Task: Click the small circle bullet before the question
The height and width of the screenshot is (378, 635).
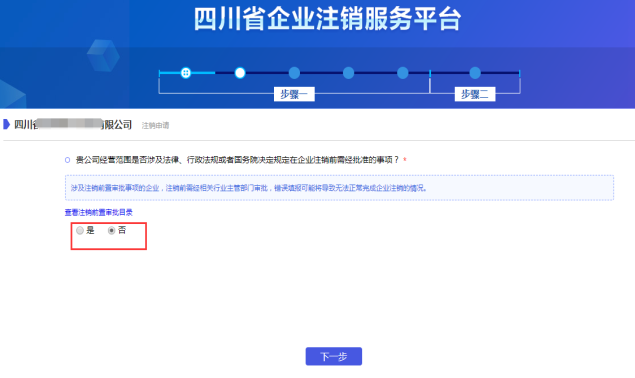Action: click(x=68, y=160)
